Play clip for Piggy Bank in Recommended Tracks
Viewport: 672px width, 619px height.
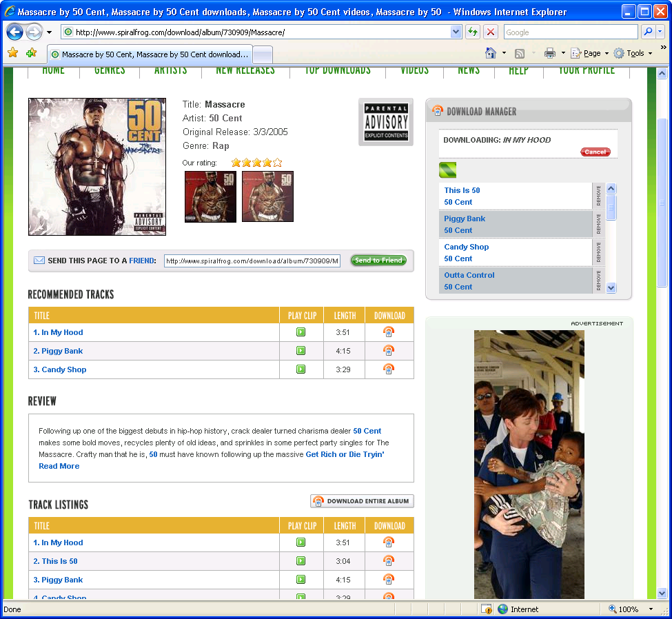coord(301,351)
